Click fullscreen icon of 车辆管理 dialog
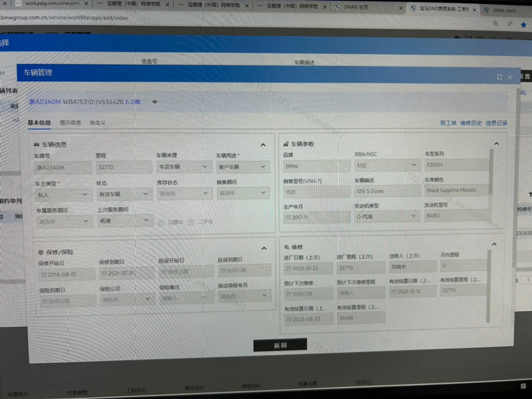This screenshot has width=532, height=399. (x=499, y=77)
